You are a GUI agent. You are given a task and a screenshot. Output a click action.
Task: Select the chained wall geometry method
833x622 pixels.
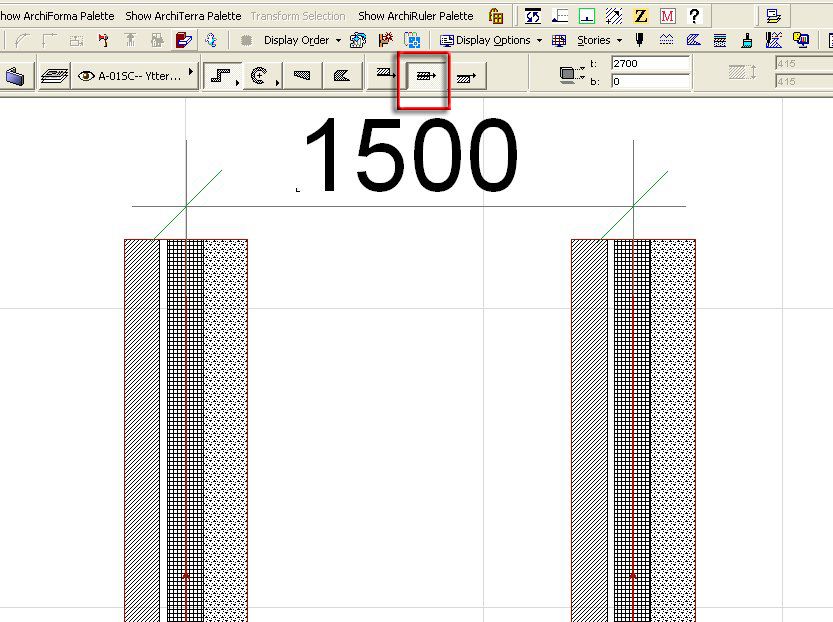(220, 76)
